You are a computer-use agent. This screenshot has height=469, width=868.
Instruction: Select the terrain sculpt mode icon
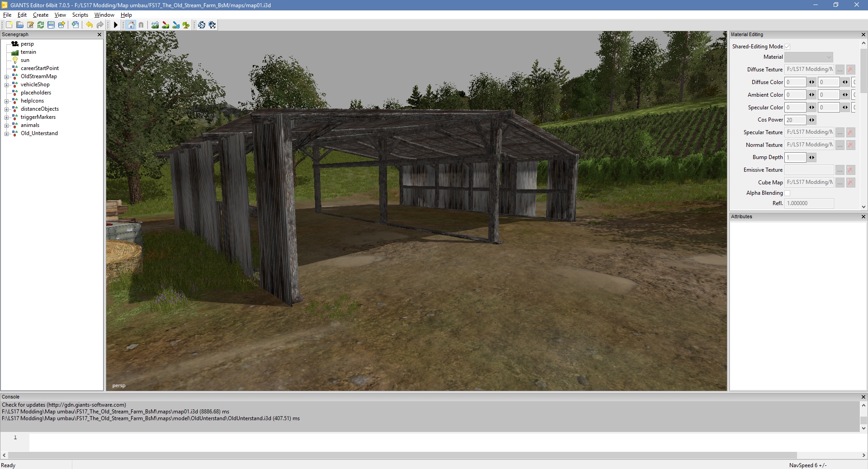pyautogui.click(x=155, y=25)
